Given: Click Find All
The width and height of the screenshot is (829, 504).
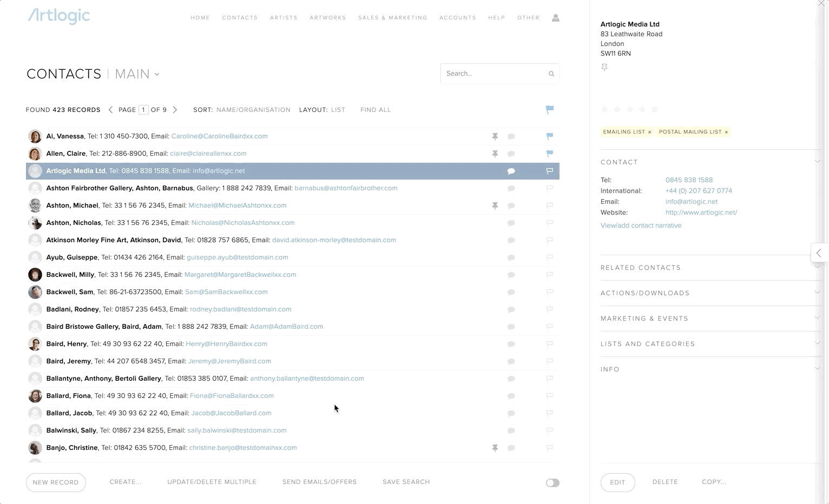Looking at the screenshot, I should 376,110.
